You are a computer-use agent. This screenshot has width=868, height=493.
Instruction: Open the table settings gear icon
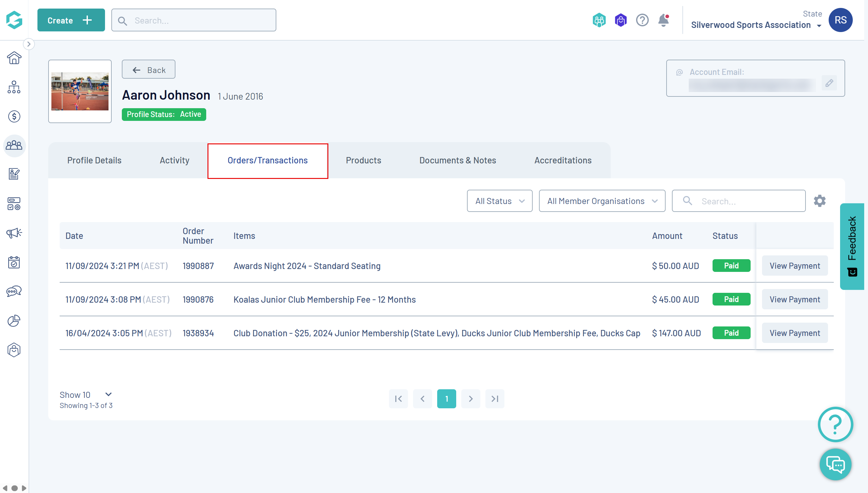point(819,201)
